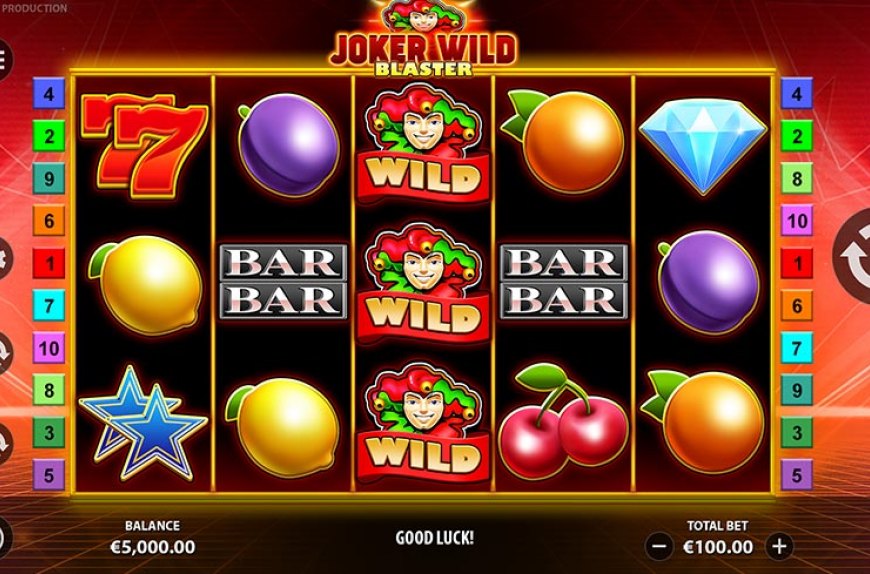
Task: Open the hamburger menu icon
Action: pos(3,59)
